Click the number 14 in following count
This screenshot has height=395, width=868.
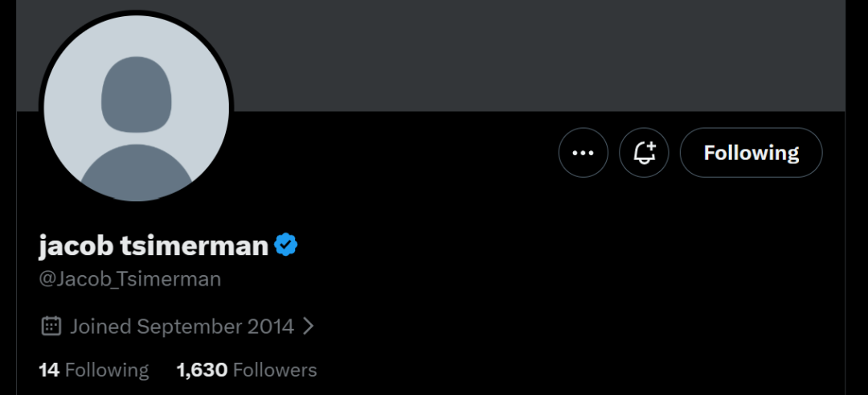click(x=49, y=369)
